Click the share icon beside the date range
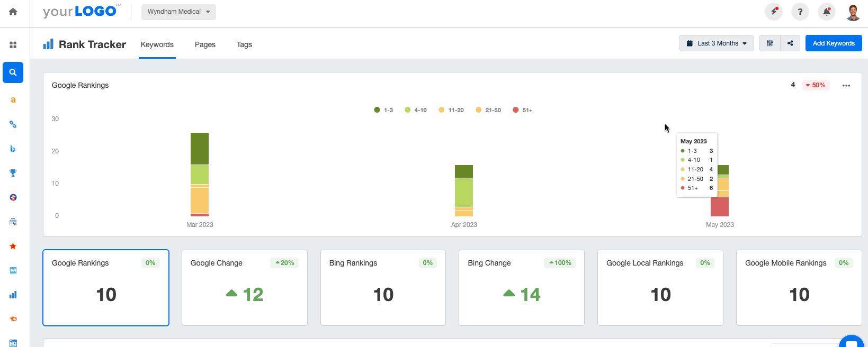The width and height of the screenshot is (868, 347). tap(790, 43)
